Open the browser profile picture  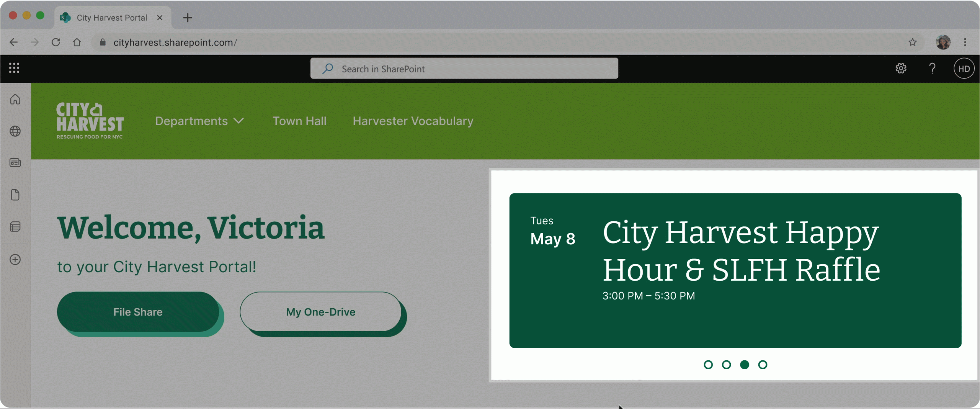[943, 42]
